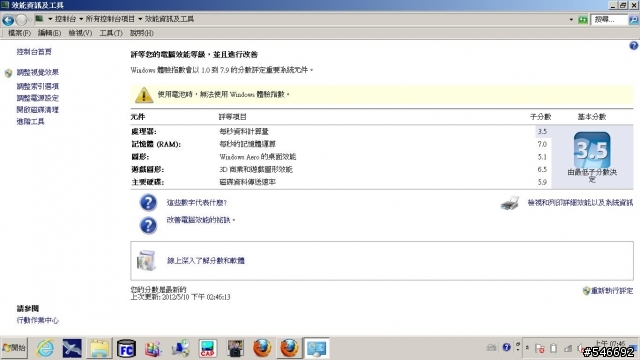Open 調整電源設定 in the sidebar
The image size is (640, 360).
pos(38,98)
